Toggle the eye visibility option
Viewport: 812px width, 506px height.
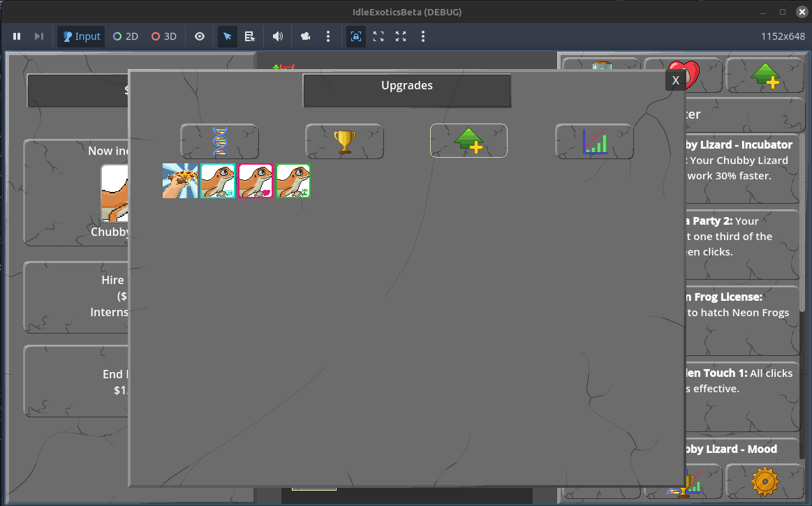pyautogui.click(x=200, y=36)
